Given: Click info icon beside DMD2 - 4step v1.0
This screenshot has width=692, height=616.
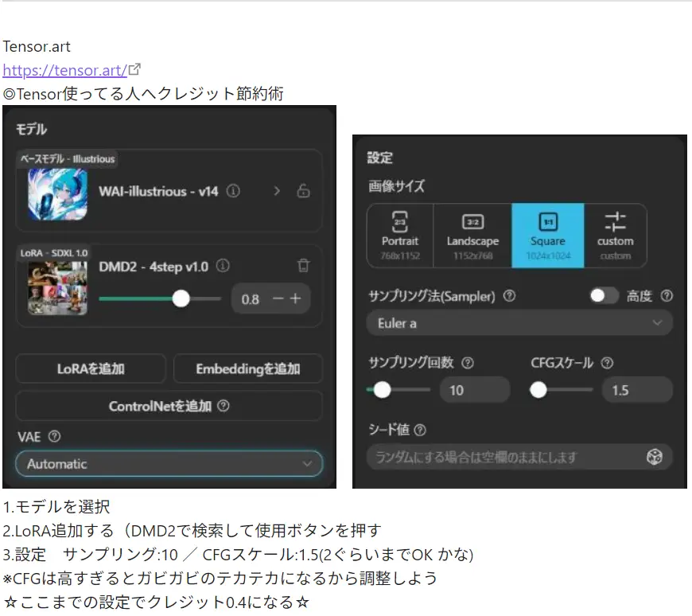Looking at the screenshot, I should tap(224, 266).
